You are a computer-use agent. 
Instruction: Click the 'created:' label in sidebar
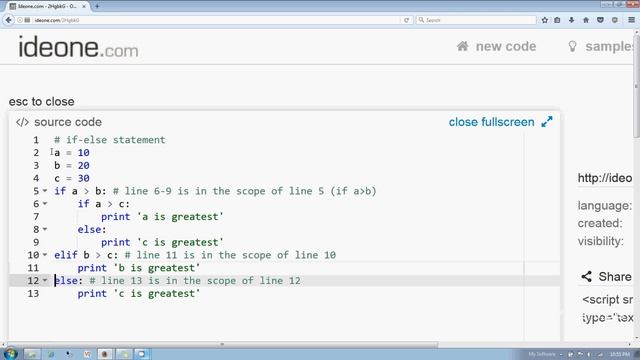point(600,223)
